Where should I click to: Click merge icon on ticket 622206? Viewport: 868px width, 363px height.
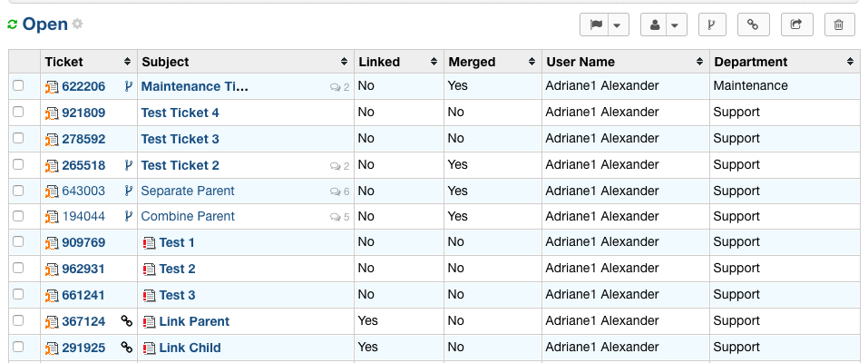pyautogui.click(x=128, y=86)
